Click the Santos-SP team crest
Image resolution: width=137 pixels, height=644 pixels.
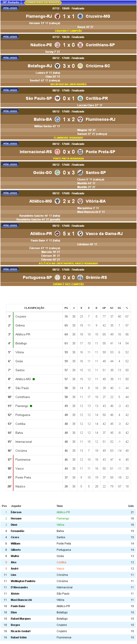tap(80, 172)
